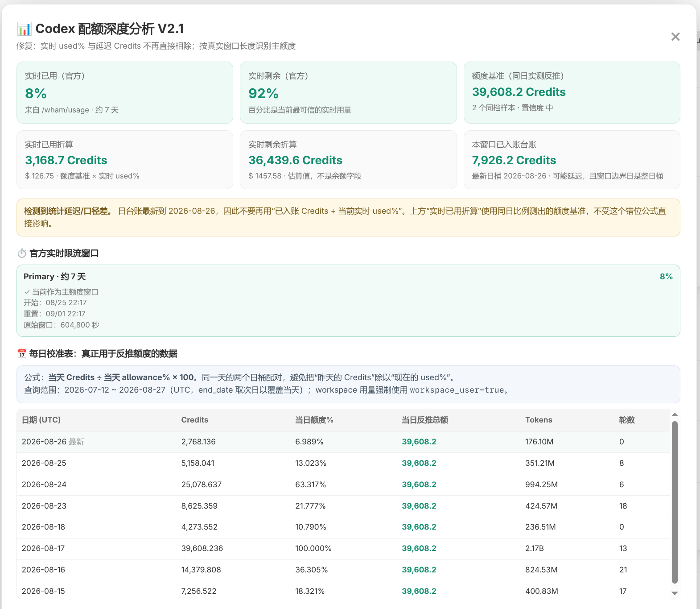Click the Primary · 约 7 天 heading
Viewport: 700px width, 609px height.
click(55, 277)
